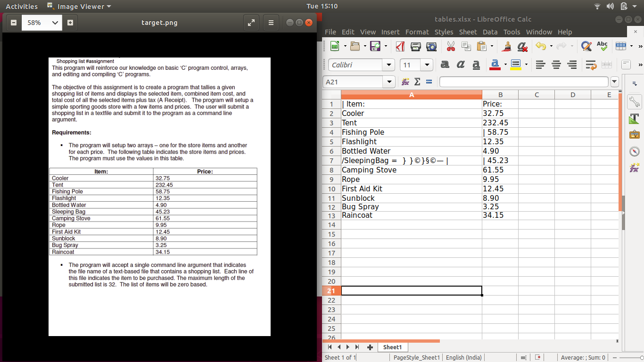This screenshot has height=362, width=644.
Task: Open Find and Replace
Action: pyautogui.click(x=586, y=46)
